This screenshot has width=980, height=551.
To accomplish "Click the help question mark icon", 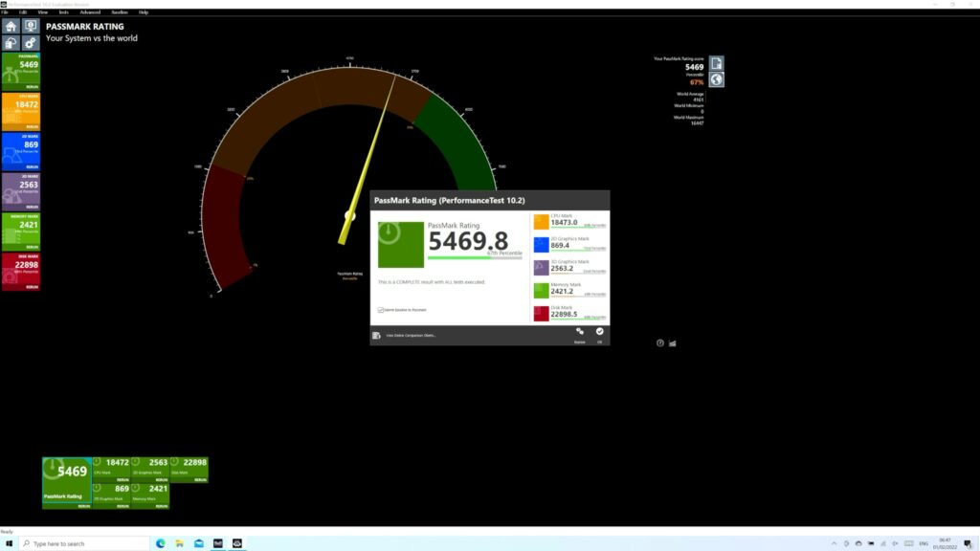I will pyautogui.click(x=660, y=343).
